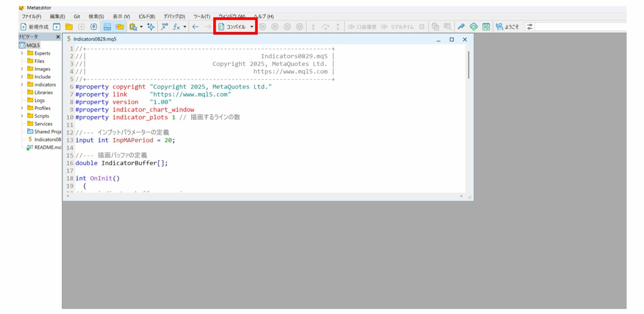This screenshot has width=644, height=314.
Task: Toggle the Navigator panel icon
Action: (x=120, y=27)
